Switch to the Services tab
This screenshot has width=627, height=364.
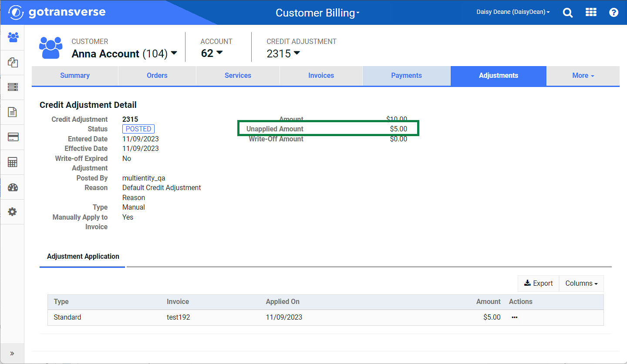238,76
